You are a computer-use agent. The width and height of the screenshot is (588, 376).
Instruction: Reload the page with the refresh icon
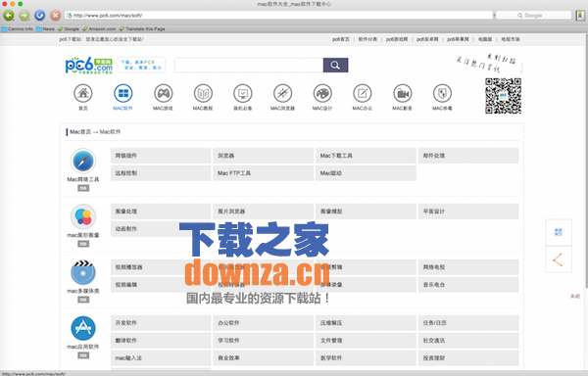point(40,16)
